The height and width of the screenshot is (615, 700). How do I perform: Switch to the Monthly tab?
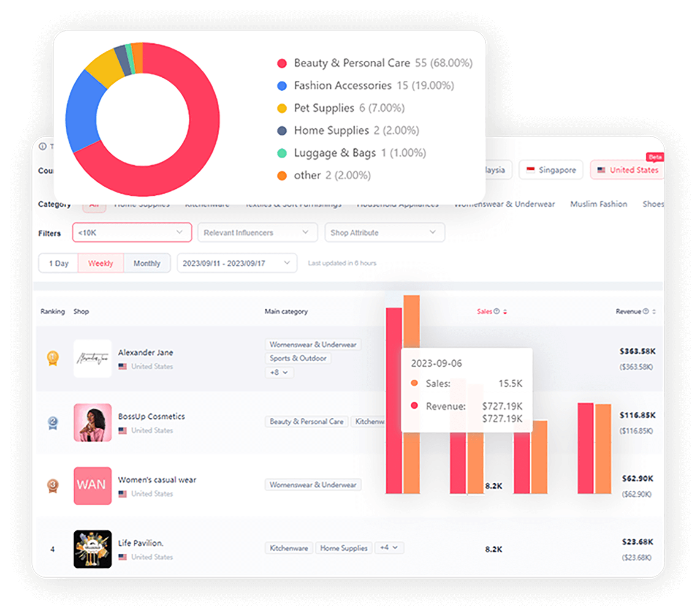click(x=147, y=263)
